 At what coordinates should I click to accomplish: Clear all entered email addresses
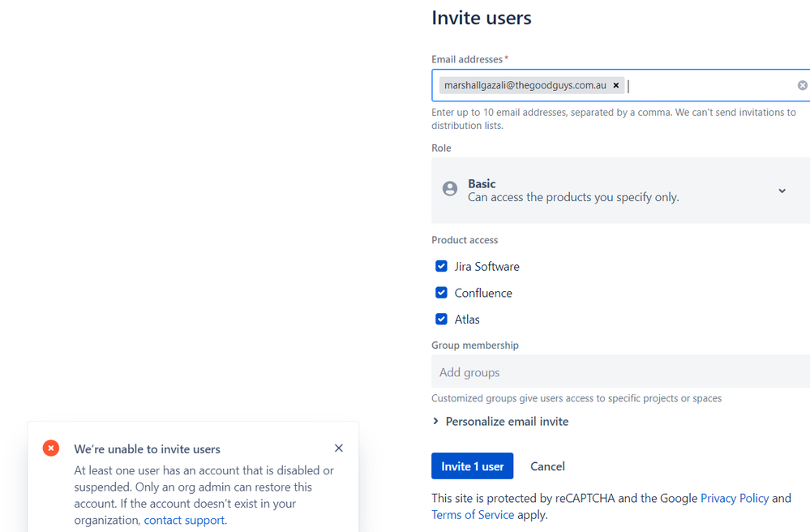802,85
